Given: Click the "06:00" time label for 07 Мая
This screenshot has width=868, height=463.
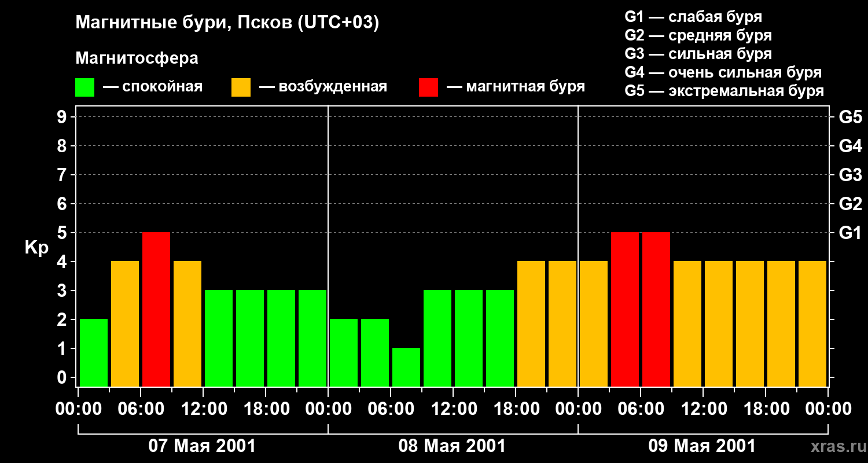Looking at the screenshot, I should [141, 409].
